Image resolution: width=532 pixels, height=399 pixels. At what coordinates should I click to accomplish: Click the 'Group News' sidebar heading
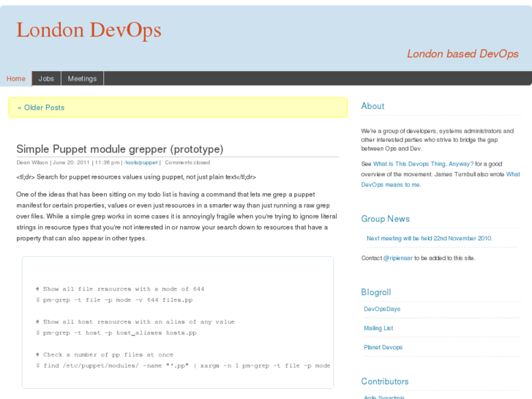pos(385,219)
